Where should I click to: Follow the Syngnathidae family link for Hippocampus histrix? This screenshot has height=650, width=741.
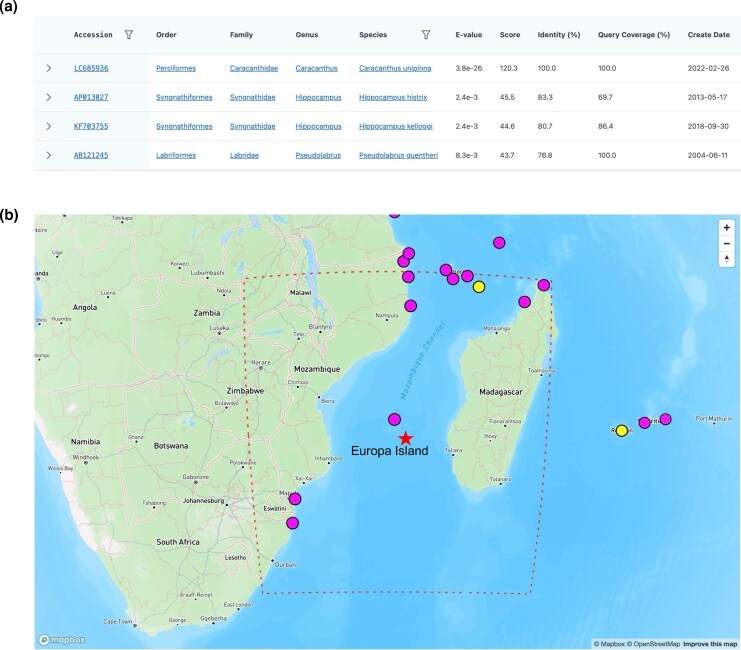(x=252, y=97)
